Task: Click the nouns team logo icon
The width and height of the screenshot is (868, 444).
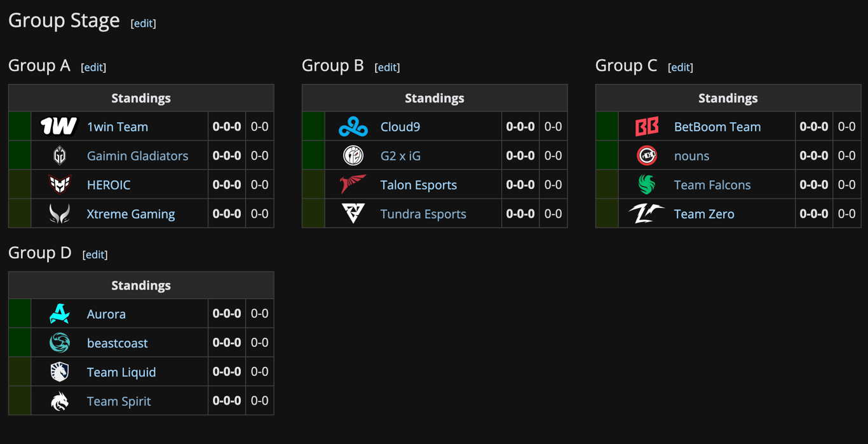Action: 647,156
